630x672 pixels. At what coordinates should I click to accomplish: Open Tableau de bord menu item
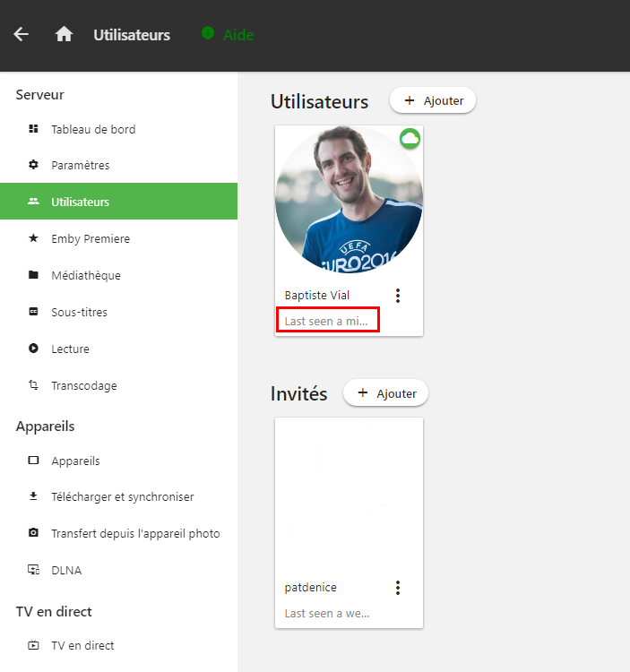[x=118, y=129]
